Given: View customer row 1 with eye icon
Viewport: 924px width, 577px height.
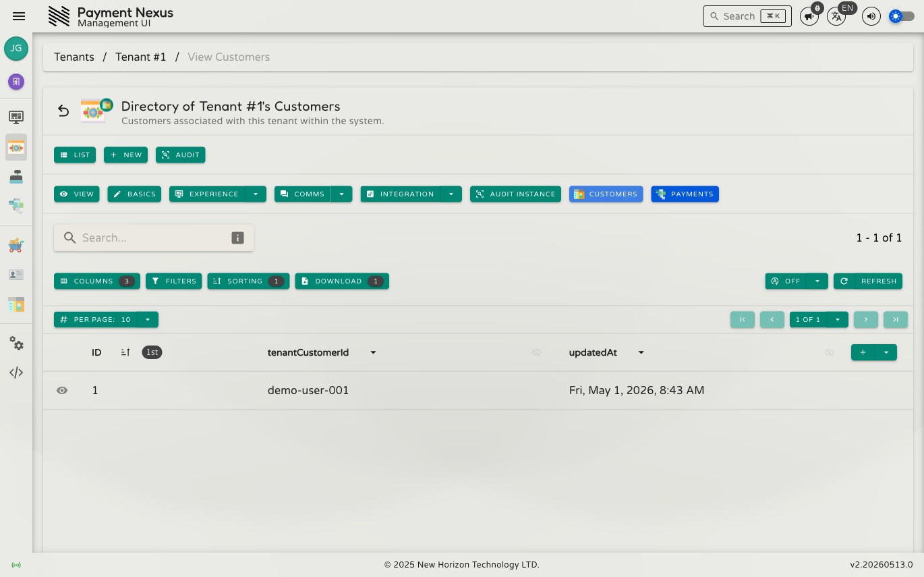Looking at the screenshot, I should click(62, 390).
